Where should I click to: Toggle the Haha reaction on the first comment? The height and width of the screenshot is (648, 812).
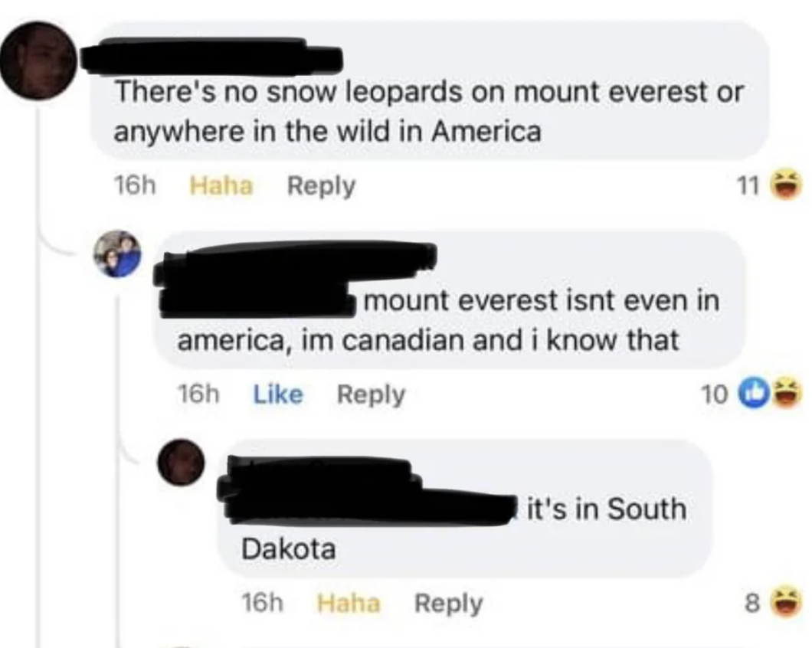[x=221, y=184]
